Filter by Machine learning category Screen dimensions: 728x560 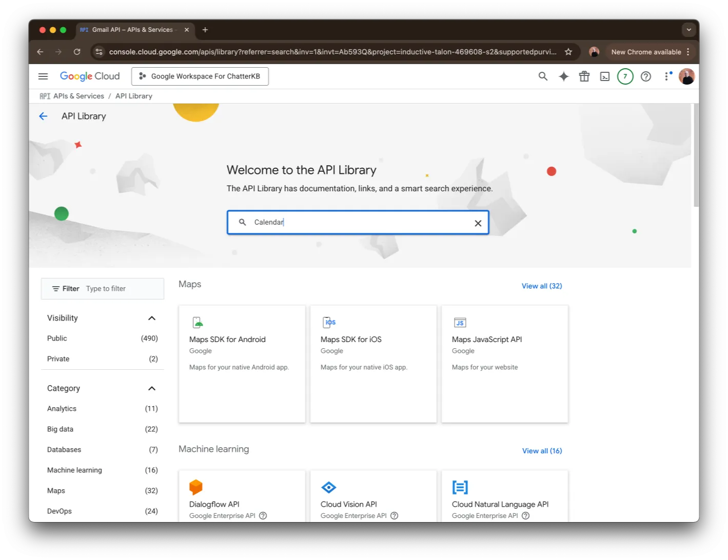103,470
